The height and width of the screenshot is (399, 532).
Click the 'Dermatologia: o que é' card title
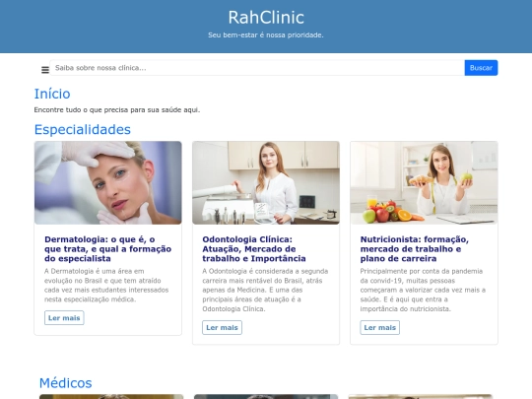108,249
